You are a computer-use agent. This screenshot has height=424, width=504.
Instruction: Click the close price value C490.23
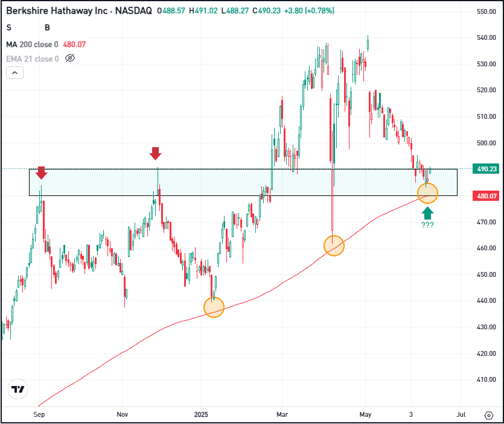coord(266,11)
